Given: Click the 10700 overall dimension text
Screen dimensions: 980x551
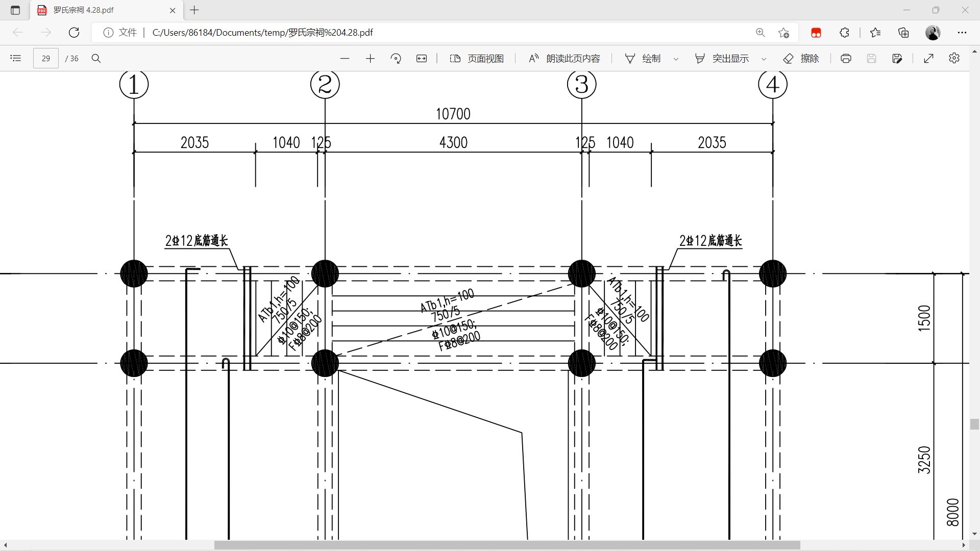Looking at the screenshot, I should point(453,114).
